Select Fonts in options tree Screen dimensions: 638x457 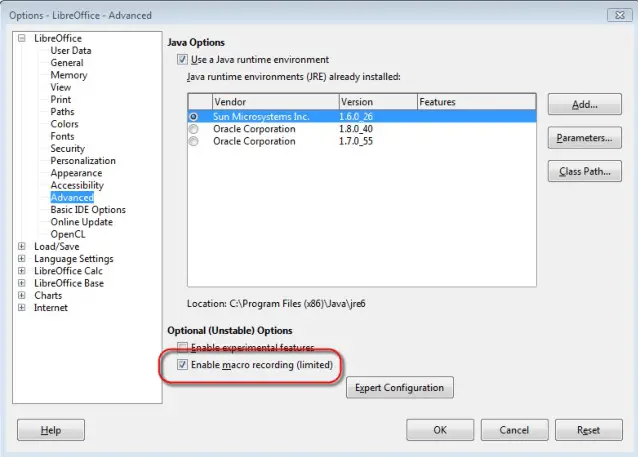(62, 136)
